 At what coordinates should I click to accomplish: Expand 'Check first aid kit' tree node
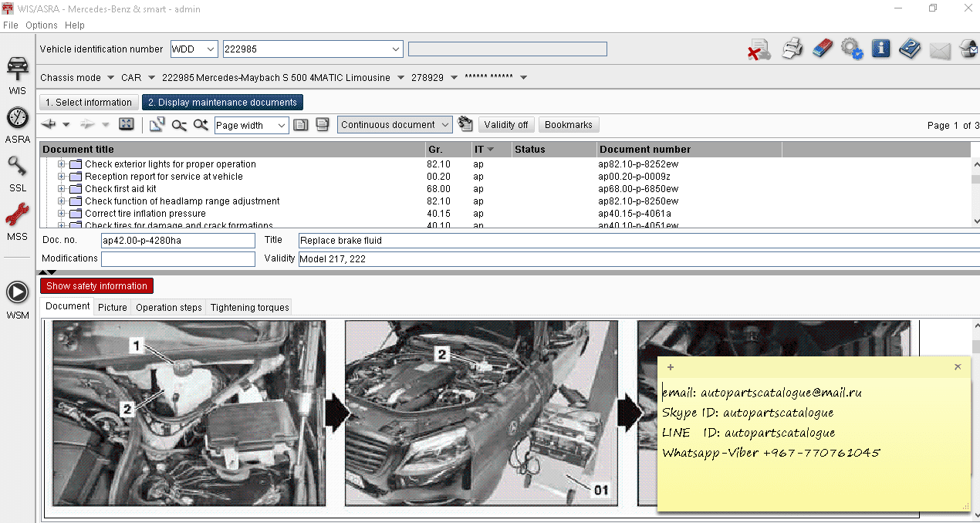coord(62,189)
